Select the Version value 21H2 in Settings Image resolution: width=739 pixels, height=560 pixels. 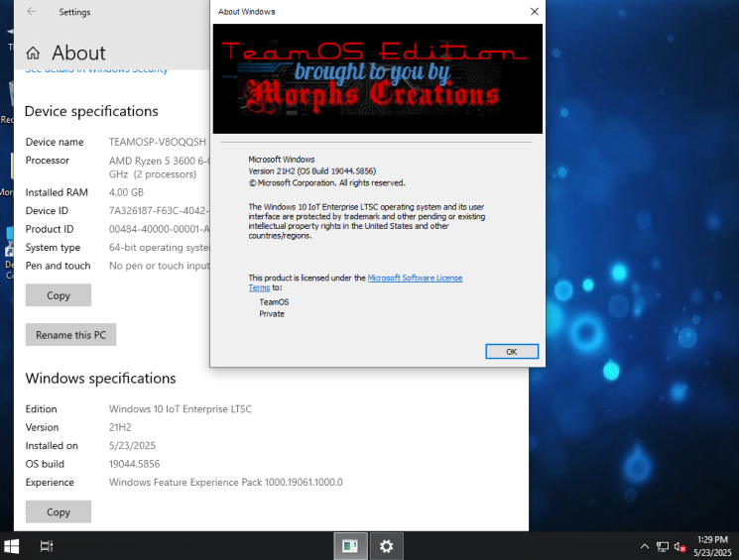coord(120,427)
